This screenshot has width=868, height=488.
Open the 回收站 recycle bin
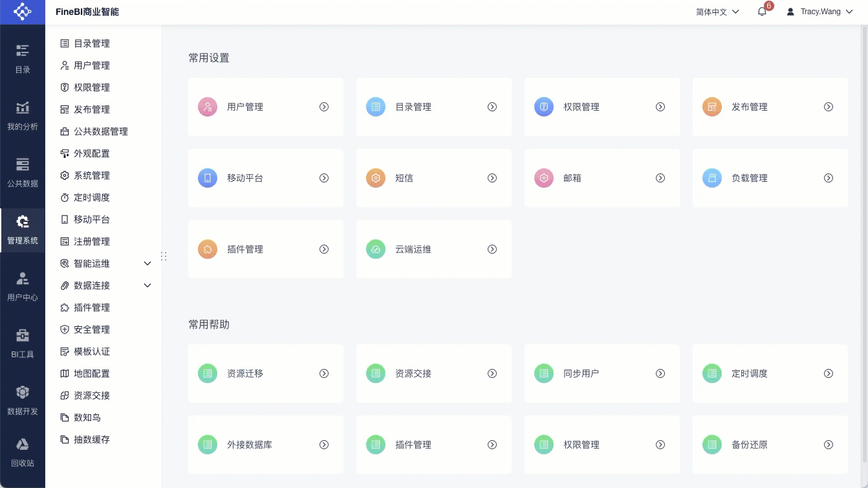(x=23, y=452)
